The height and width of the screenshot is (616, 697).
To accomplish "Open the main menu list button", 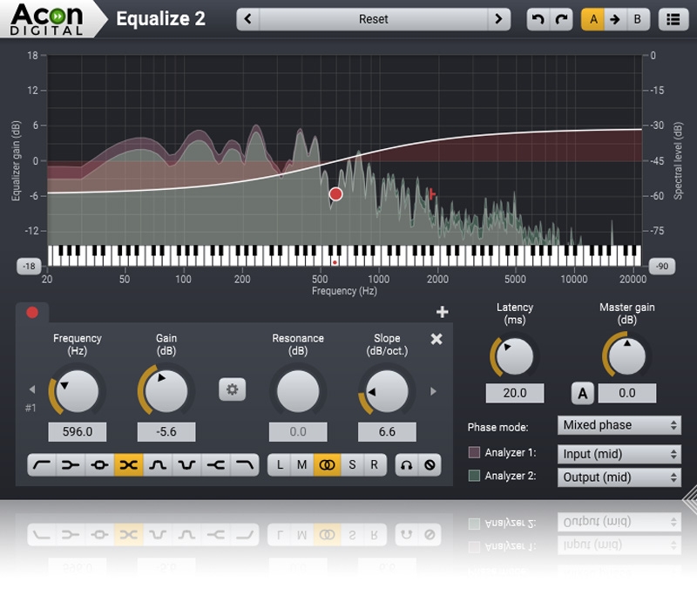I will coord(673,19).
